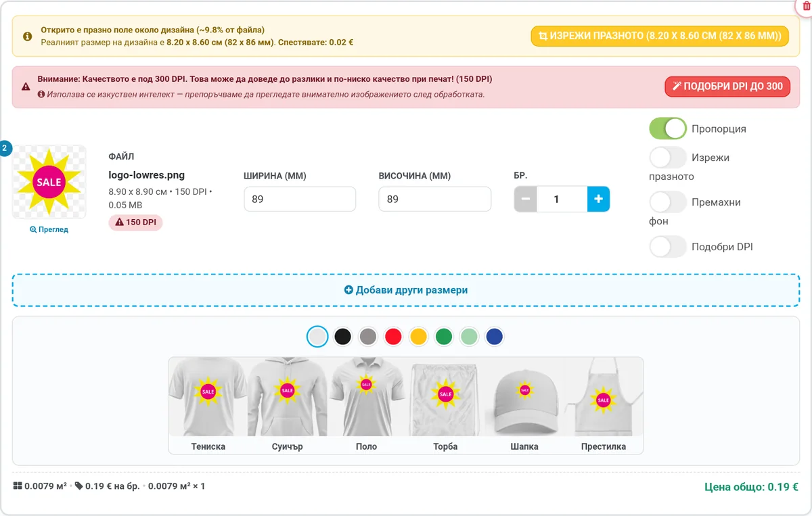
Task: Pick the dark blue color swatch
Action: [495, 336]
